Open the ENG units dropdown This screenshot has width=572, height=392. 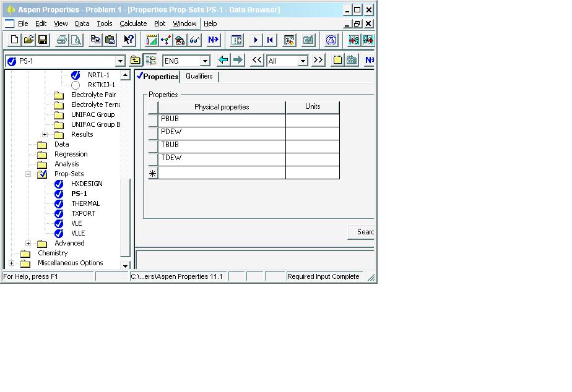click(x=206, y=61)
